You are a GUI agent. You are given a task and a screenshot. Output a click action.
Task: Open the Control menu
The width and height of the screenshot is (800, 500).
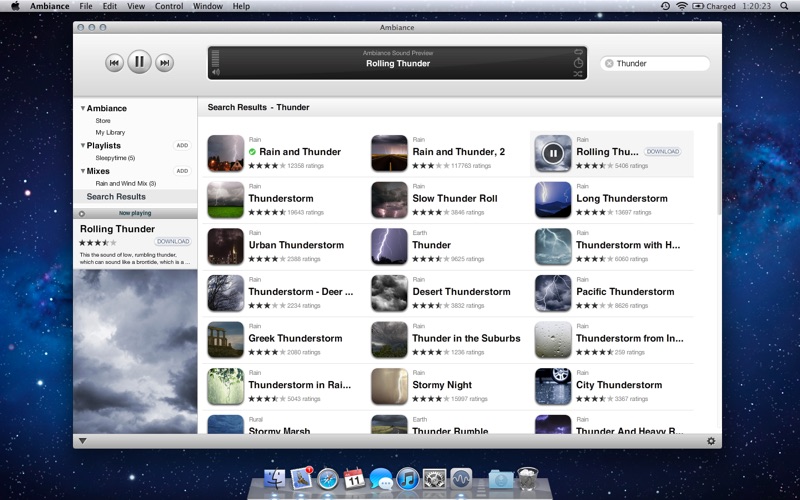pyautogui.click(x=169, y=6)
